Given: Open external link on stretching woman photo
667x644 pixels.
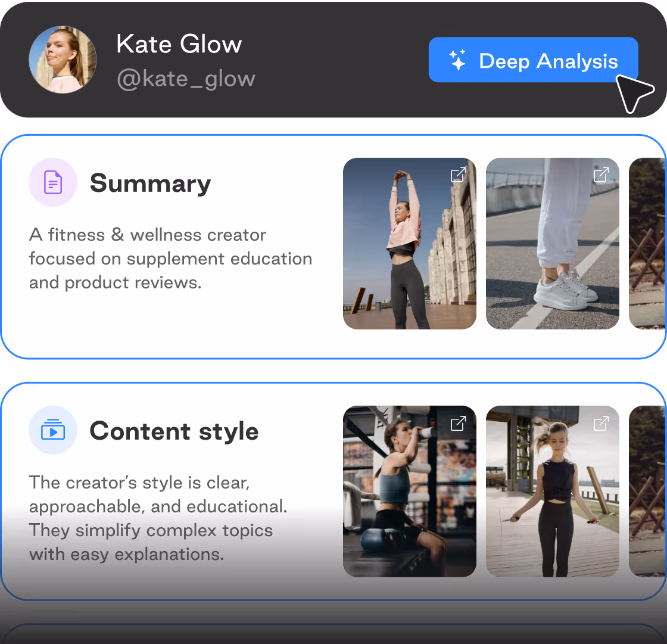Looking at the screenshot, I should coord(458,174).
